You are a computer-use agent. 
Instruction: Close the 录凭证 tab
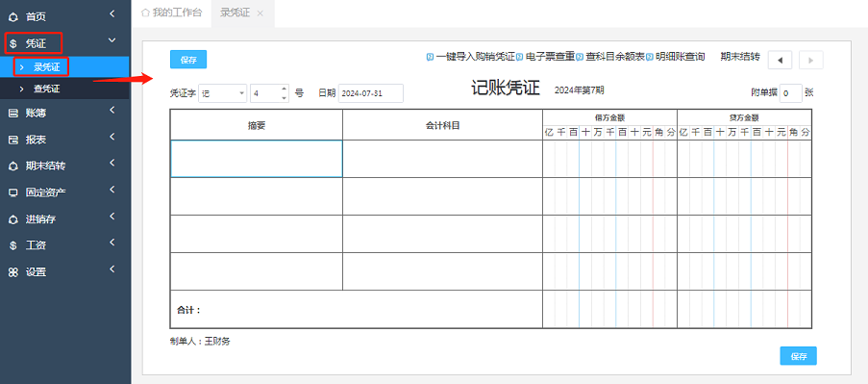pyautogui.click(x=260, y=13)
